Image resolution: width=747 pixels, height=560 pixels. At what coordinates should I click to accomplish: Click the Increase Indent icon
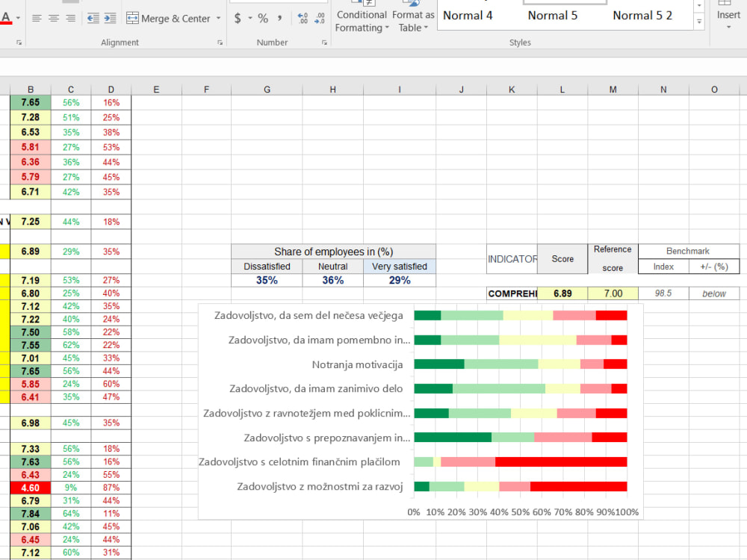tap(108, 18)
